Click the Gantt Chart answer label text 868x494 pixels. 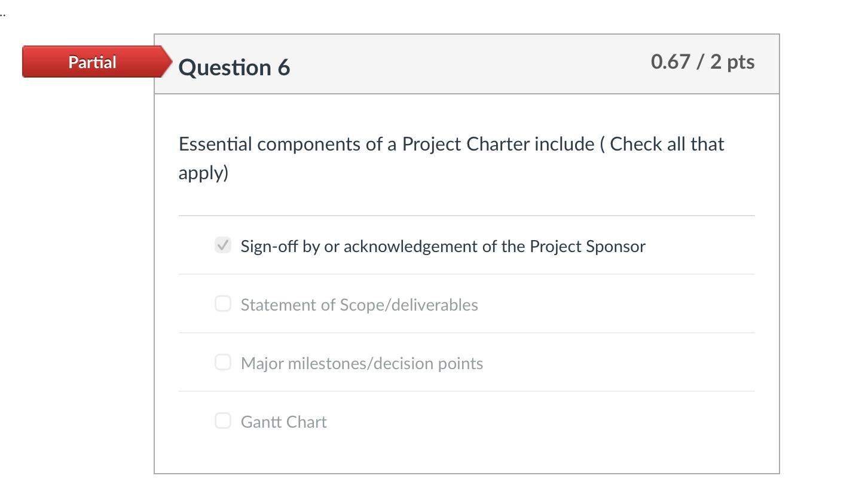283,421
